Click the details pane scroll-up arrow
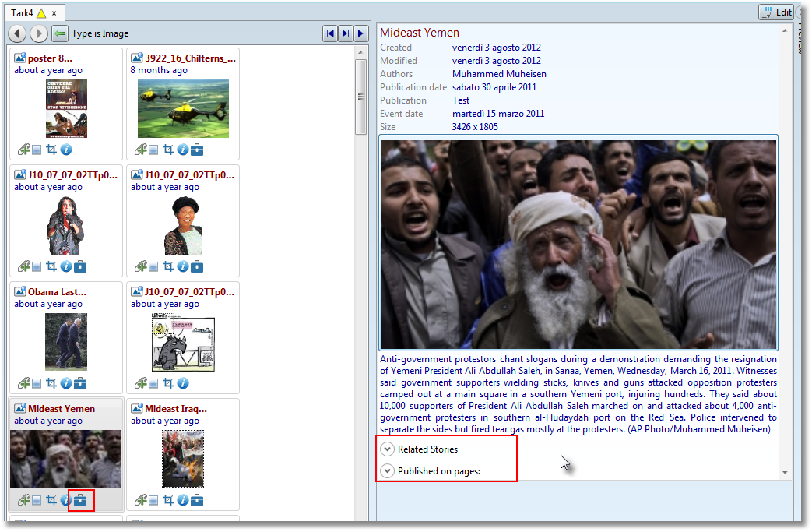The width and height of the screenshot is (812, 532). 785,31
